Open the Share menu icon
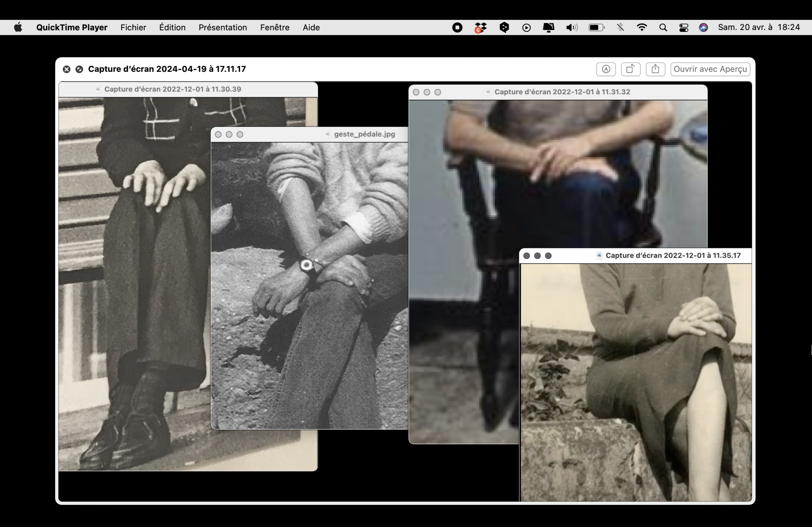The width and height of the screenshot is (812, 527). pos(655,69)
